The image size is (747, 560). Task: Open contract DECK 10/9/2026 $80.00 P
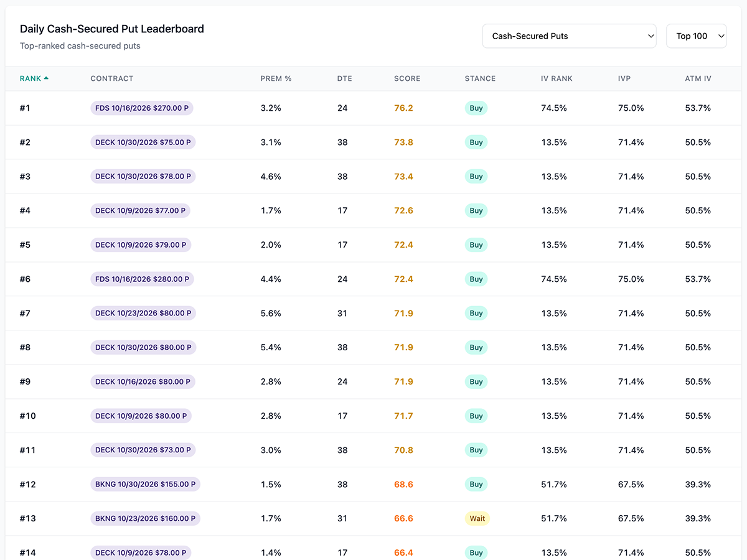141,416
